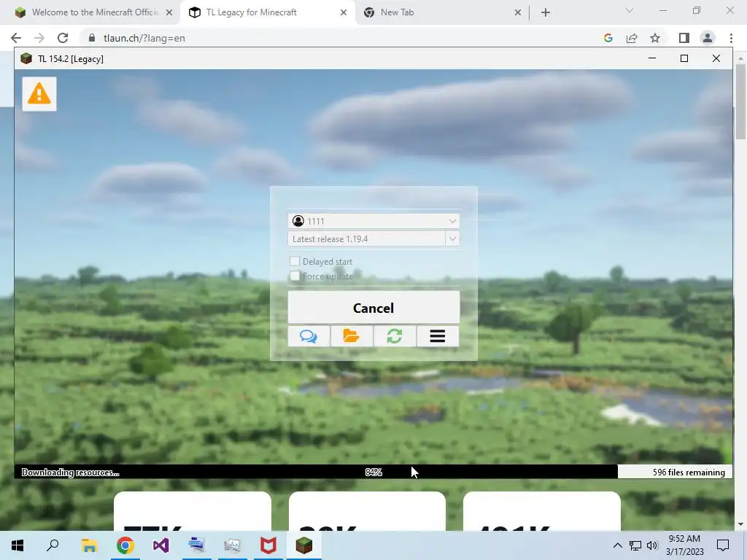Click the address bar URL
Viewport: 747px width, 560px height.
point(144,38)
